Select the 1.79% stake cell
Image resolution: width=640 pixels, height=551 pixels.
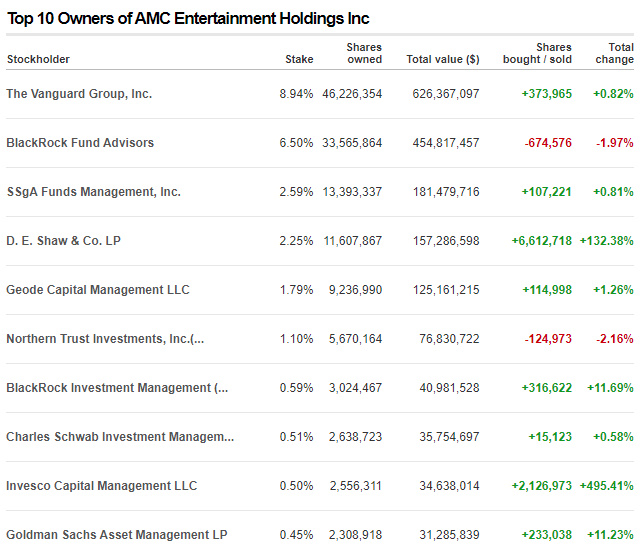coord(296,290)
